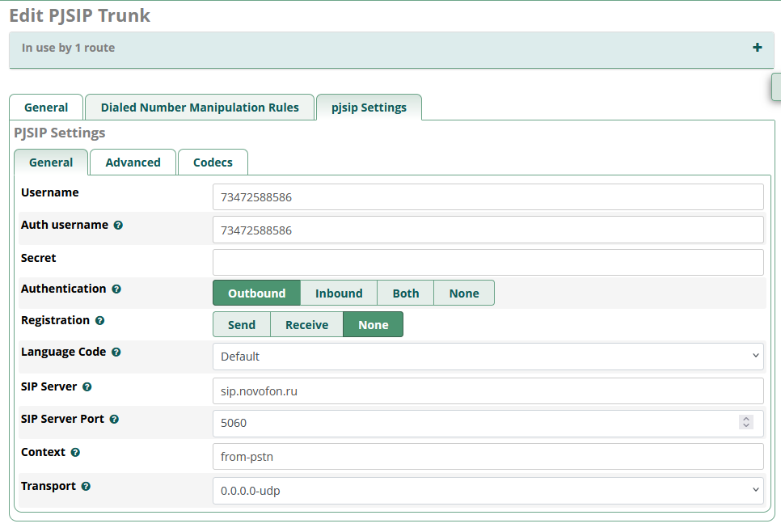Set Registration to Receive
781x532 pixels.
tap(306, 325)
